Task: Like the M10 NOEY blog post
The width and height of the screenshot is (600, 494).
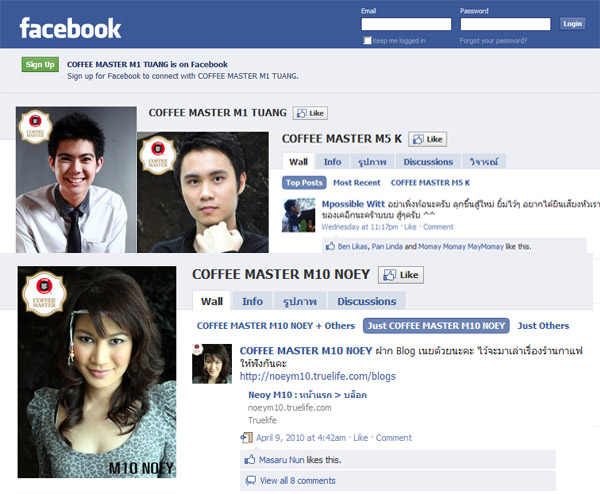Action: 360,438
